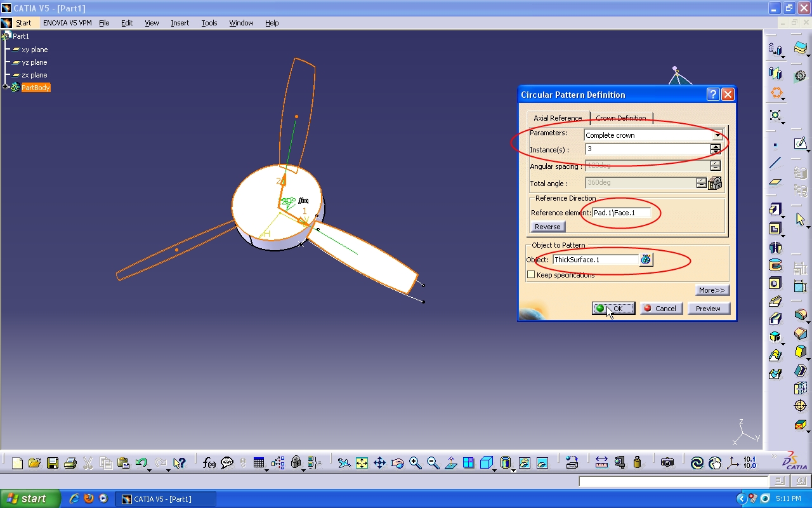
Task: Increase Instance(s) value with stepper
Action: click(716, 147)
